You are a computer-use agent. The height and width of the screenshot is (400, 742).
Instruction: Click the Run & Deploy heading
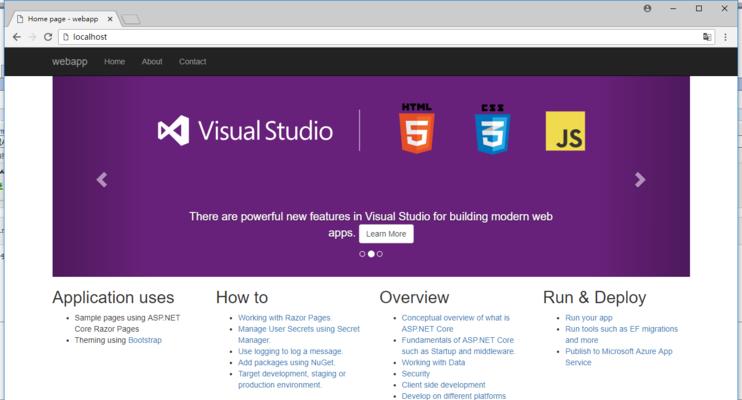594,297
